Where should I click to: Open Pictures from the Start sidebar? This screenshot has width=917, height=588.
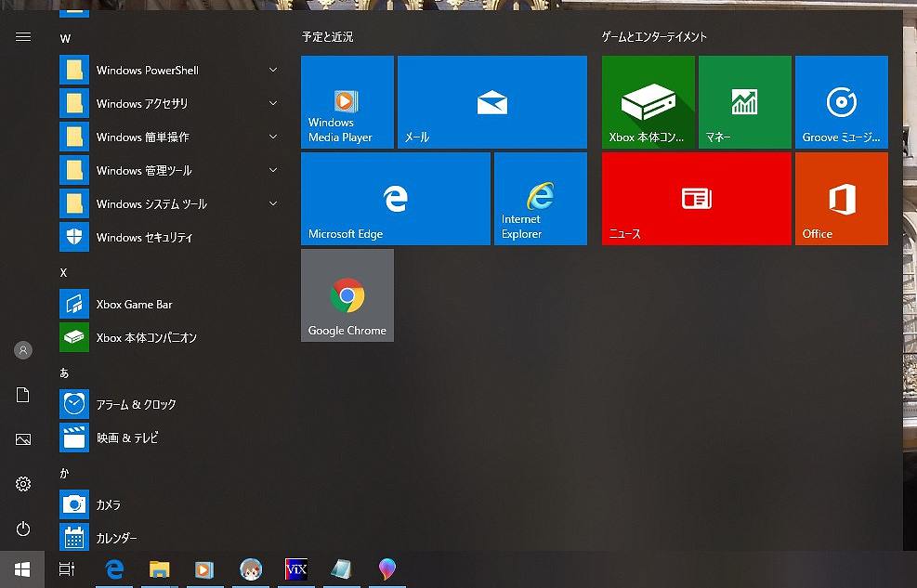click(23, 439)
